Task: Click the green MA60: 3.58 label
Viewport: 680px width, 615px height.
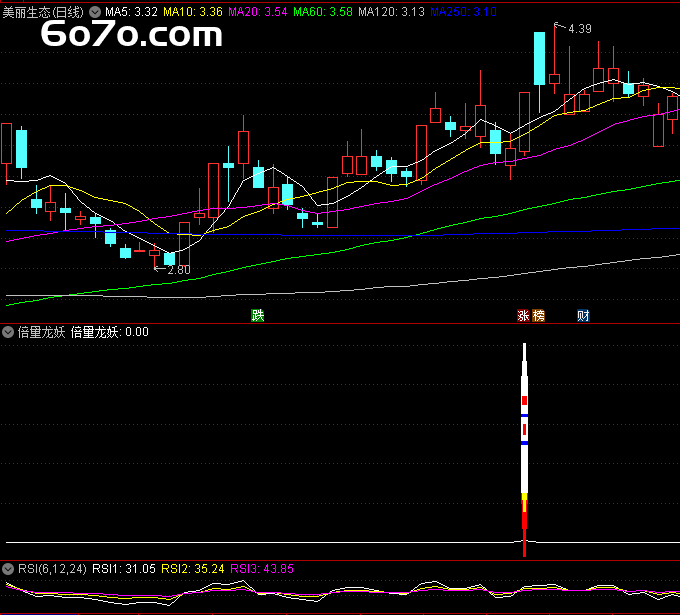Action: (323, 12)
